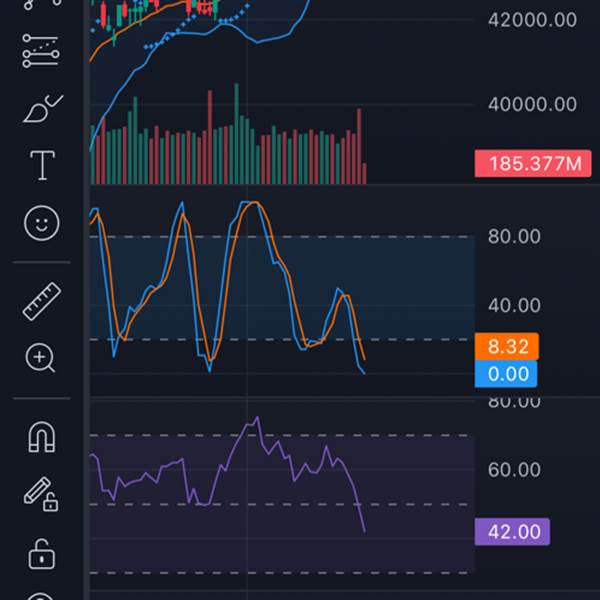The width and height of the screenshot is (600, 600).
Task: Click the orange 8.32 stochastic value label
Action: [x=506, y=346]
